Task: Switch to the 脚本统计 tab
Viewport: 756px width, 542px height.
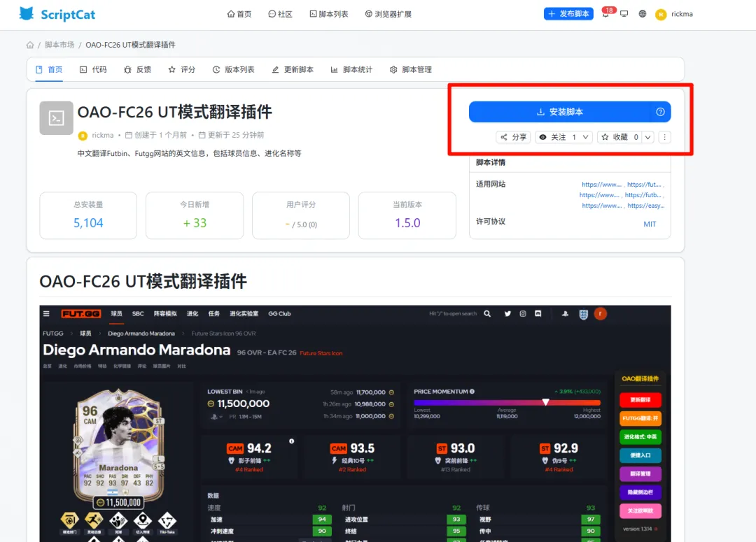Action: pyautogui.click(x=351, y=69)
